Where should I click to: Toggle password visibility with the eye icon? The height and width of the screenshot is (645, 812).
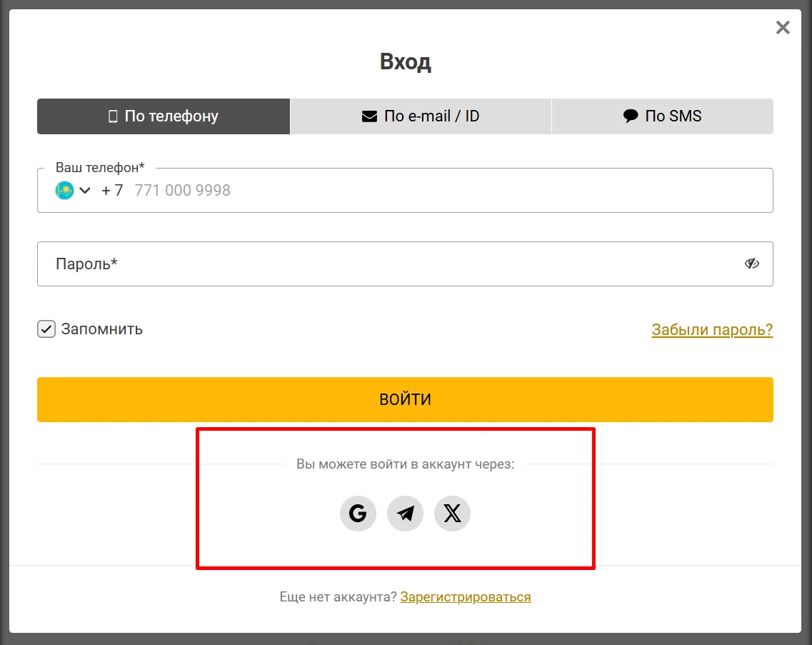pos(752,264)
